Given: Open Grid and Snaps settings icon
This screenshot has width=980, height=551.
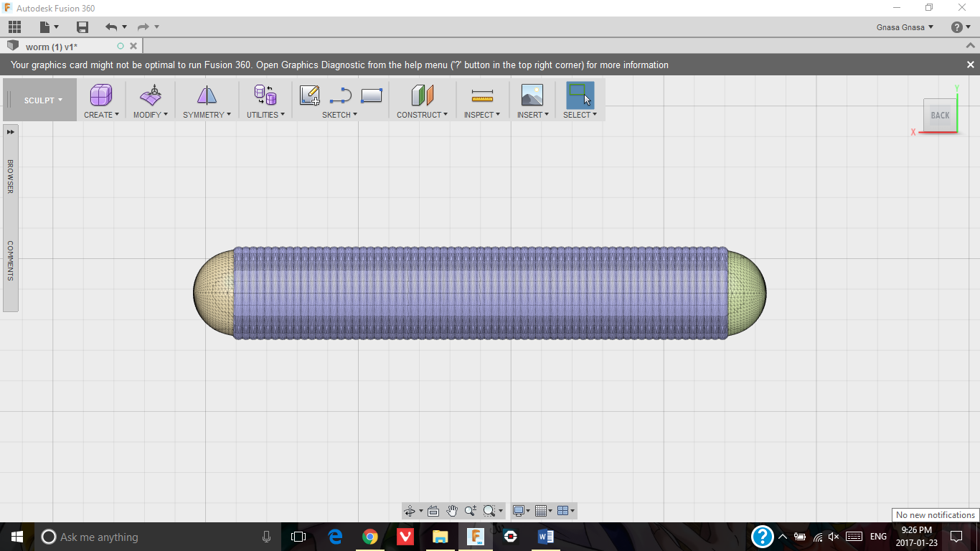Looking at the screenshot, I should pos(541,511).
